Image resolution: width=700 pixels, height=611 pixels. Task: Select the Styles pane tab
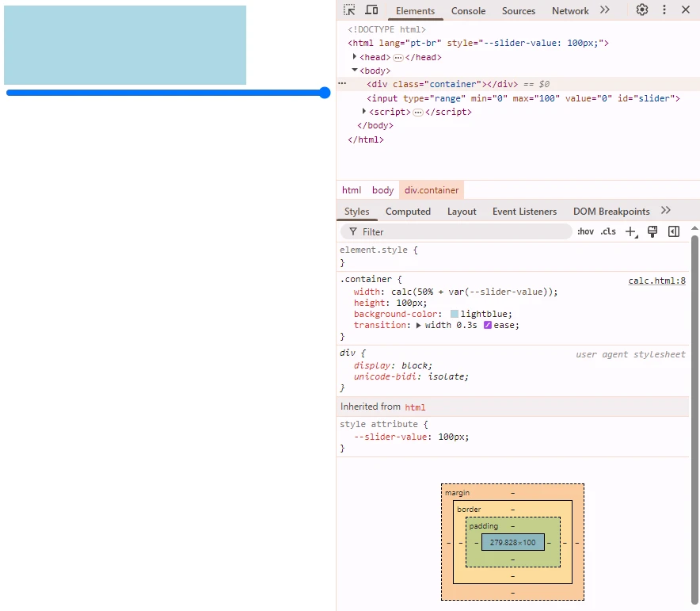point(356,212)
